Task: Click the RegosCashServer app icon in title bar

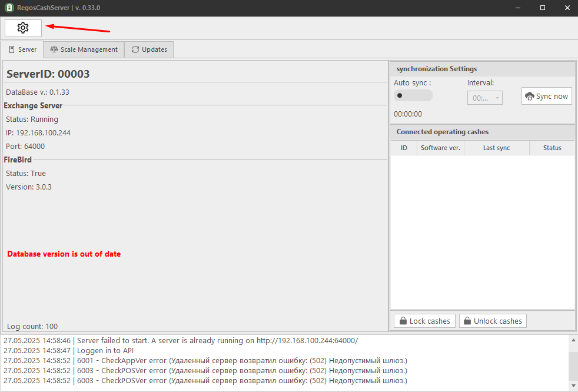Action: [9, 8]
